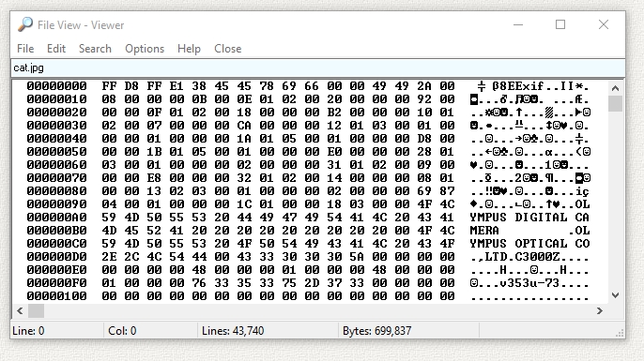Click the 2A byte in row 00000000
This screenshot has height=361, width=644.
point(424,86)
